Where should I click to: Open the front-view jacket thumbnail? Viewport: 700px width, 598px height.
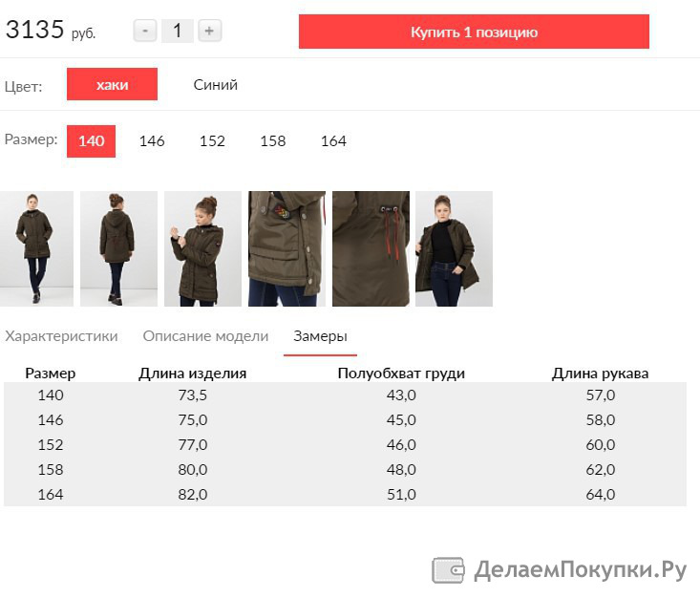[x=36, y=248]
